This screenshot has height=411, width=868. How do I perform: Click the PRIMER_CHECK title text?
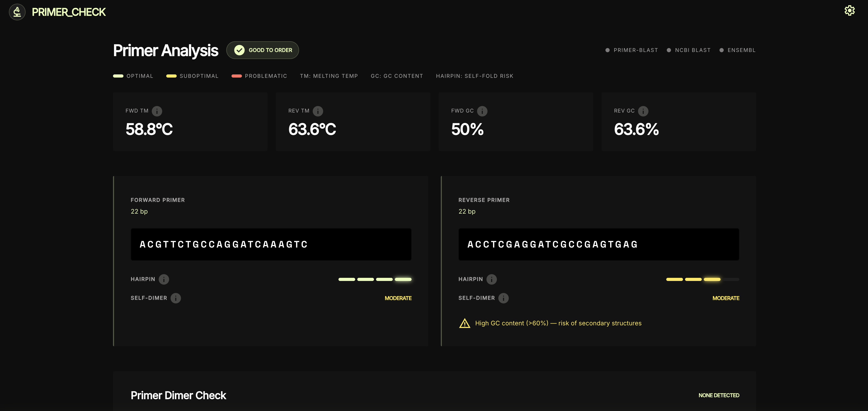pos(69,12)
